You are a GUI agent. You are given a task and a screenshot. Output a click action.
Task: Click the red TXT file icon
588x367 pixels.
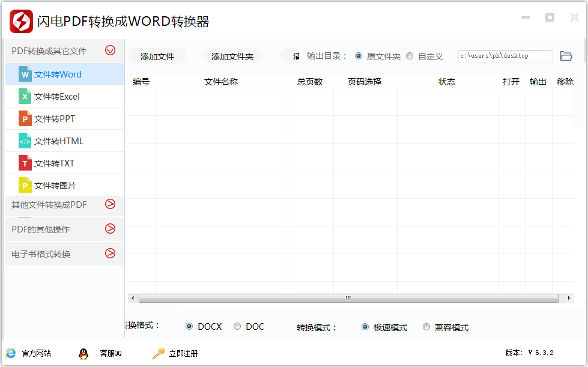click(x=25, y=163)
